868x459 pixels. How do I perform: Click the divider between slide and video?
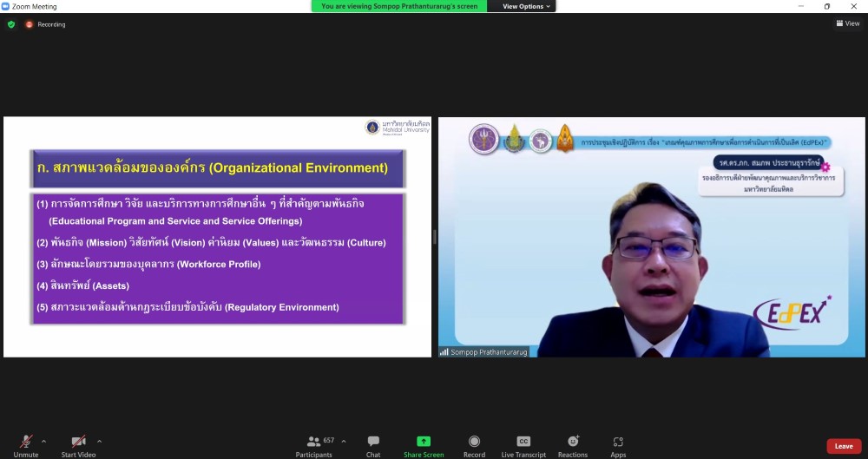[x=435, y=237]
